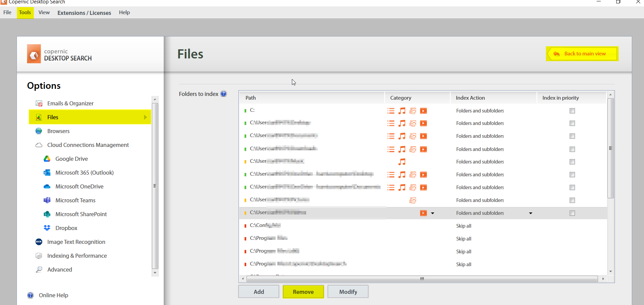The width and height of the screenshot is (644, 305).
Task: Select Microsoft OneDrive in Options
Action: (79, 186)
